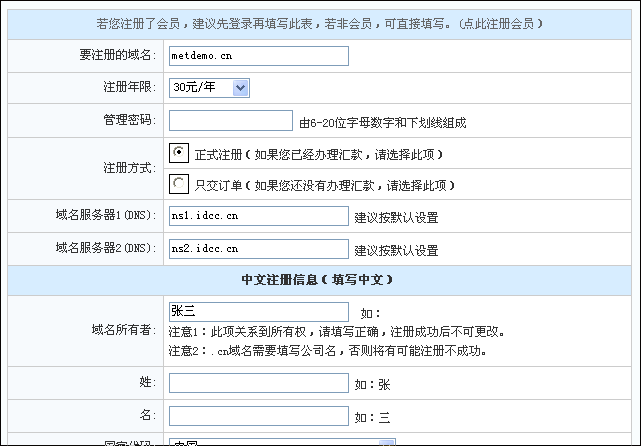Click the 名 given name input box
The width and height of the screenshot is (642, 447).
coord(259,414)
